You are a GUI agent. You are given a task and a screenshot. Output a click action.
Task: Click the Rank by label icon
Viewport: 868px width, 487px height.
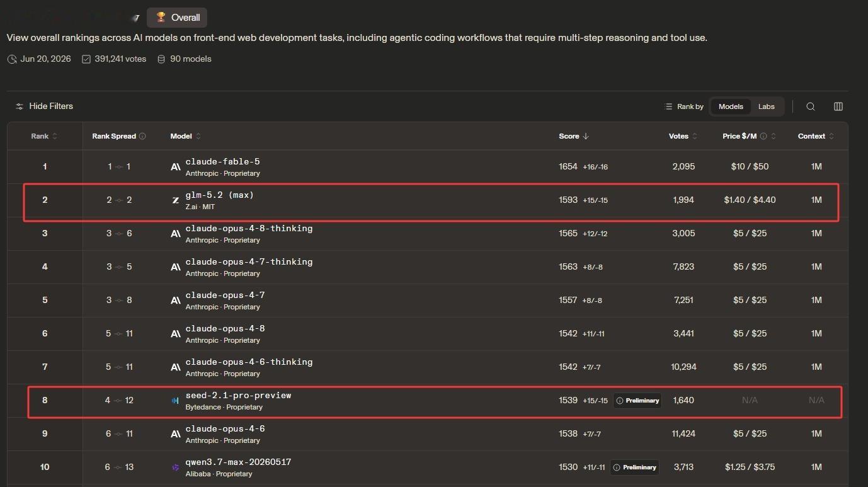click(668, 106)
